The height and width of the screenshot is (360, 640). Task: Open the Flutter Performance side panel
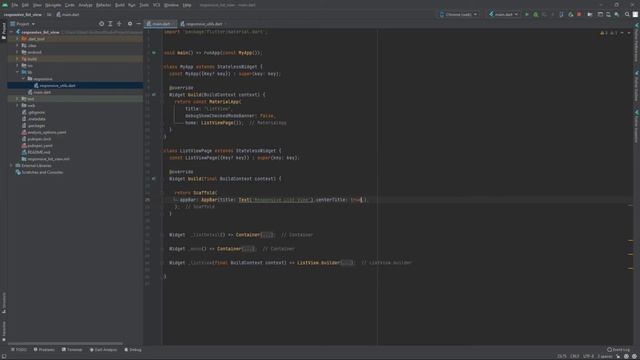tap(636, 43)
